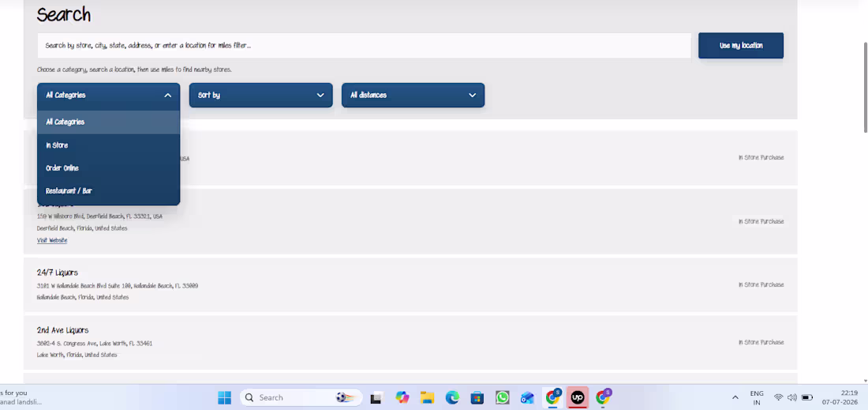Collapse the All Categories dropdown

109,96
